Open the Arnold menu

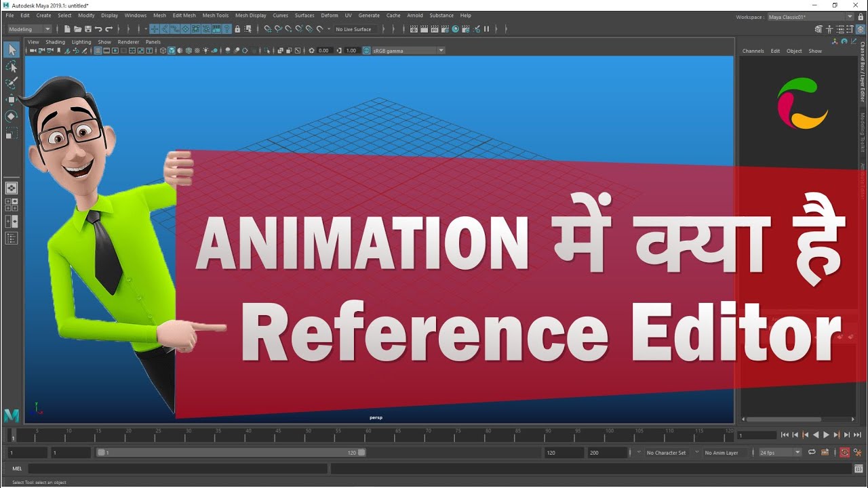pos(415,16)
